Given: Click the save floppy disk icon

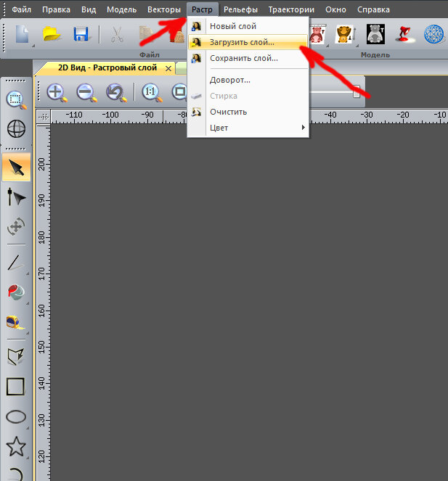Looking at the screenshot, I should click(81, 34).
